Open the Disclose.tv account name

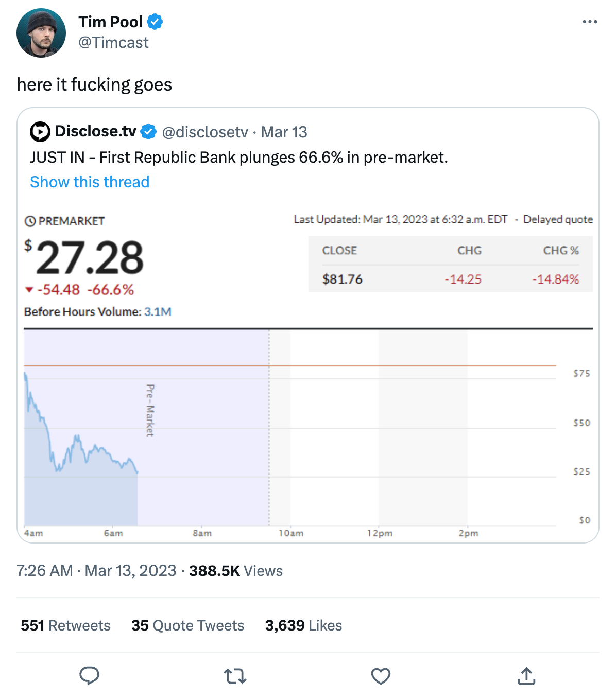click(95, 131)
